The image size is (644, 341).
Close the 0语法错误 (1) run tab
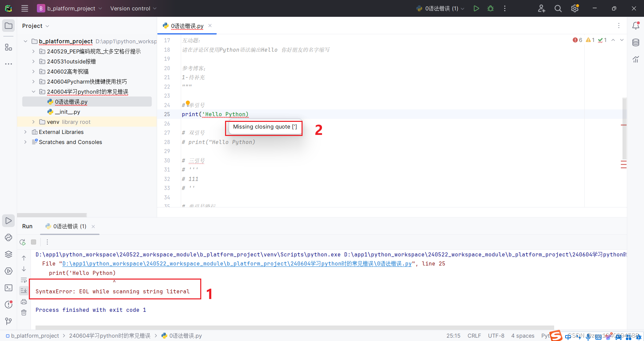93,227
